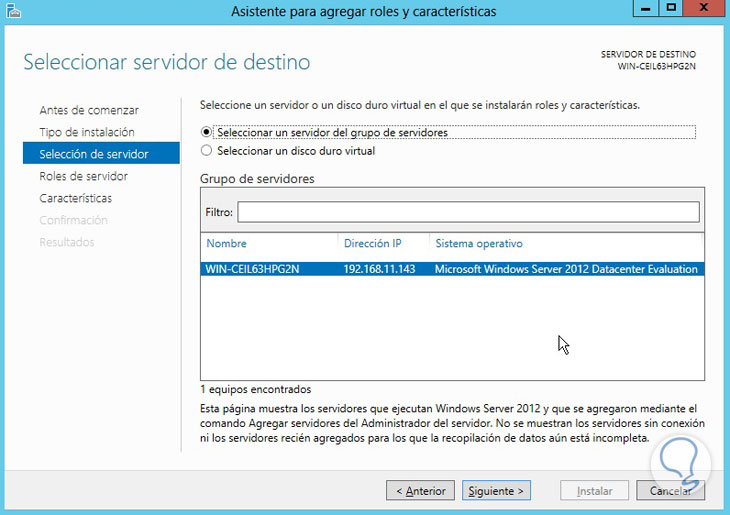
Task: Jump to 'Características' step
Action: tap(75, 198)
